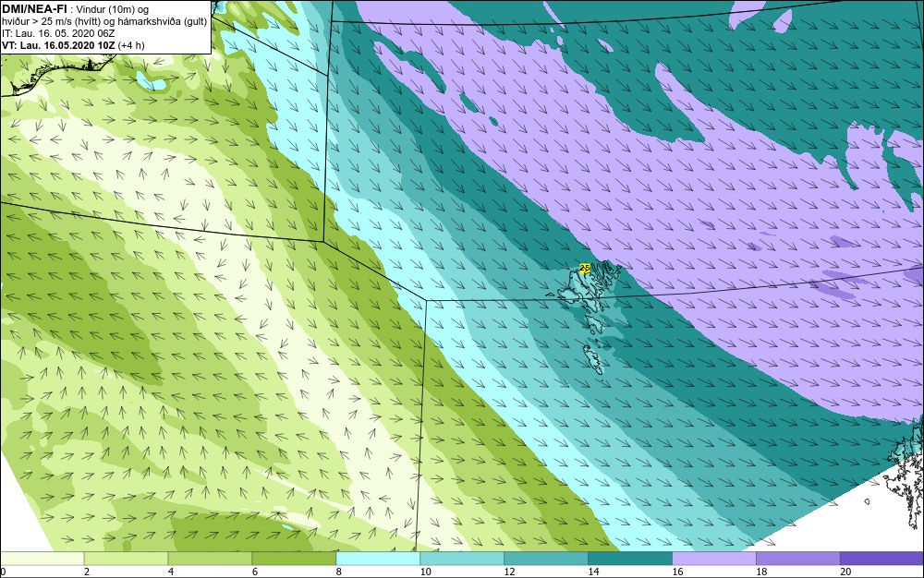Click the legend scale value 16
Viewport: 924px width, 578px height.
click(677, 572)
